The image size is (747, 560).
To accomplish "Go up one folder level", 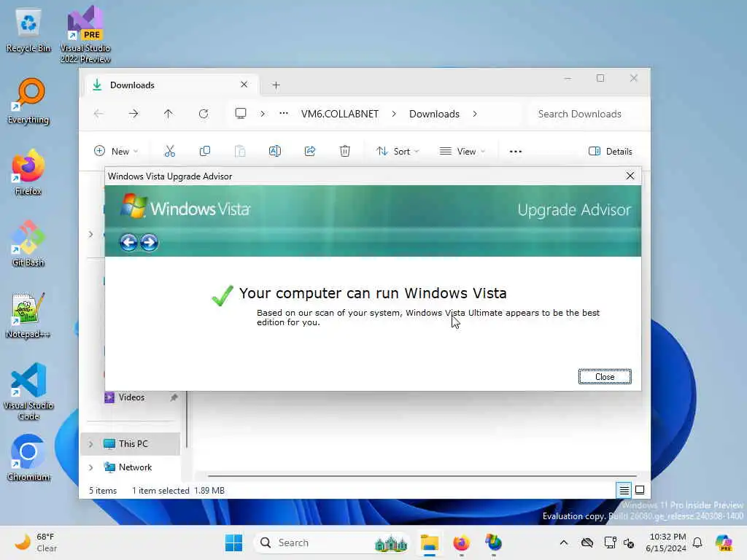I will click(169, 114).
